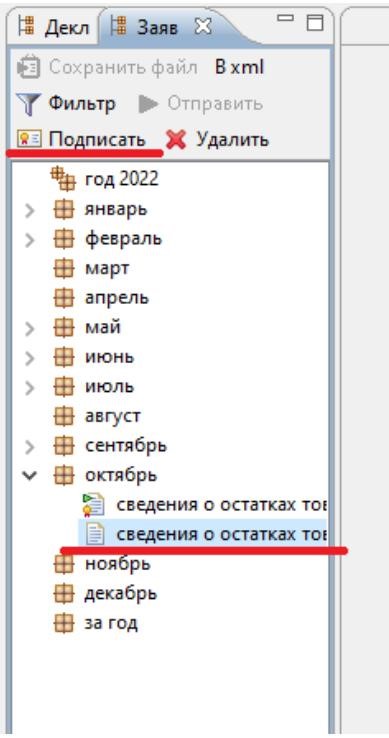Click Подписать certificate icon
389x738 pixels.
(29, 139)
